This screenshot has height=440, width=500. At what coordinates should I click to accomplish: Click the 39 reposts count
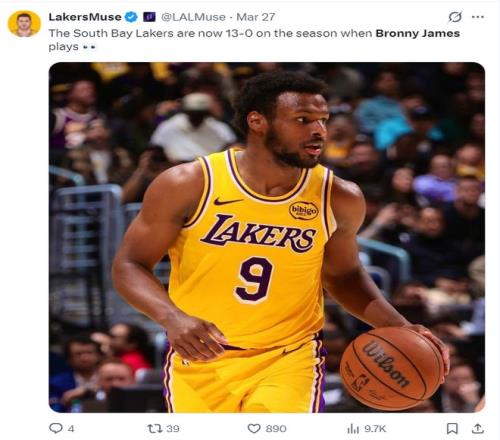173,428
